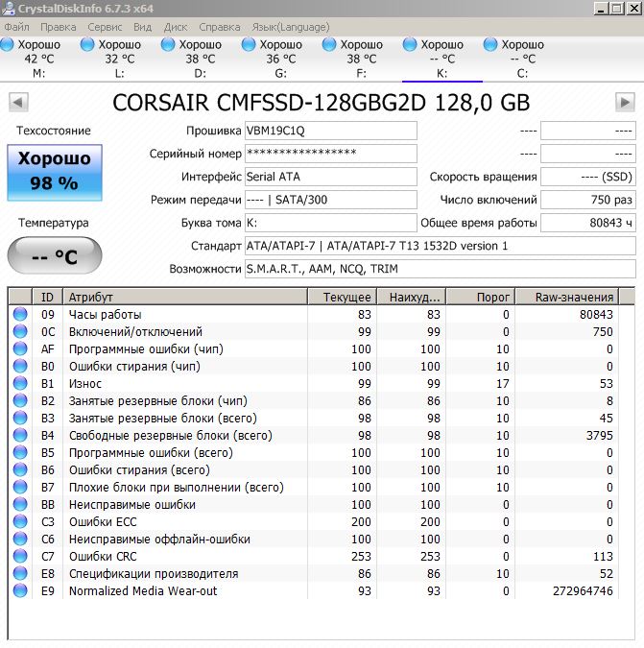Image resolution: width=644 pixels, height=648 pixels.
Task: Click status icon of B6 Ошибки стирания (всего)
Action: click(20, 469)
